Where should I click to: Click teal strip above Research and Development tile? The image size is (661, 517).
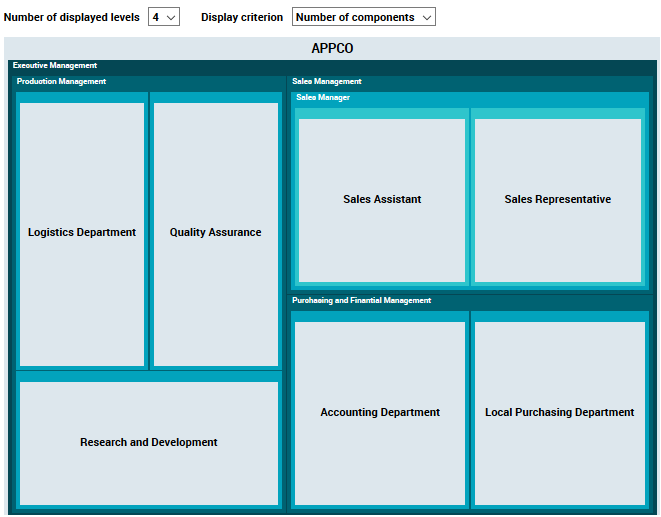(149, 376)
